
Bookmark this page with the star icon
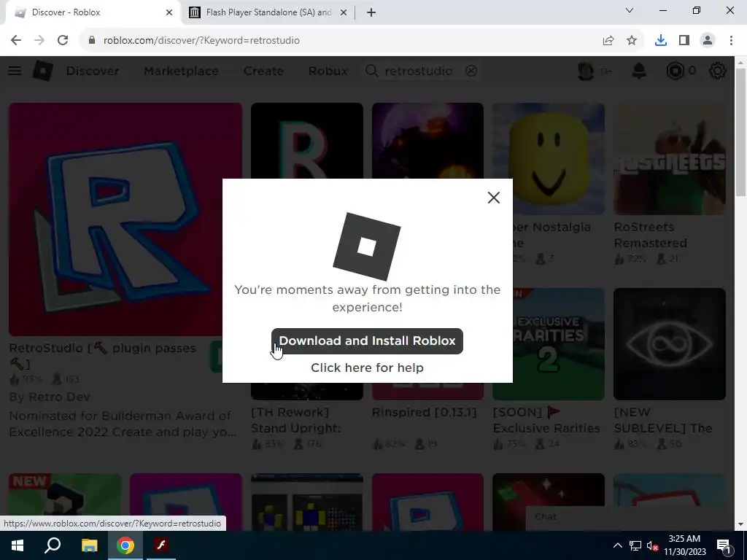[x=632, y=41]
